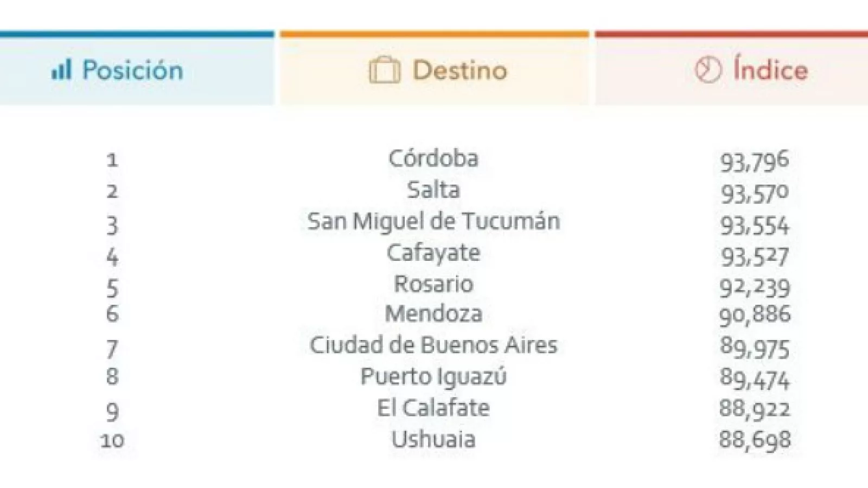The width and height of the screenshot is (868, 488).
Task: Click Mendoza in the destination list
Action: tap(433, 313)
